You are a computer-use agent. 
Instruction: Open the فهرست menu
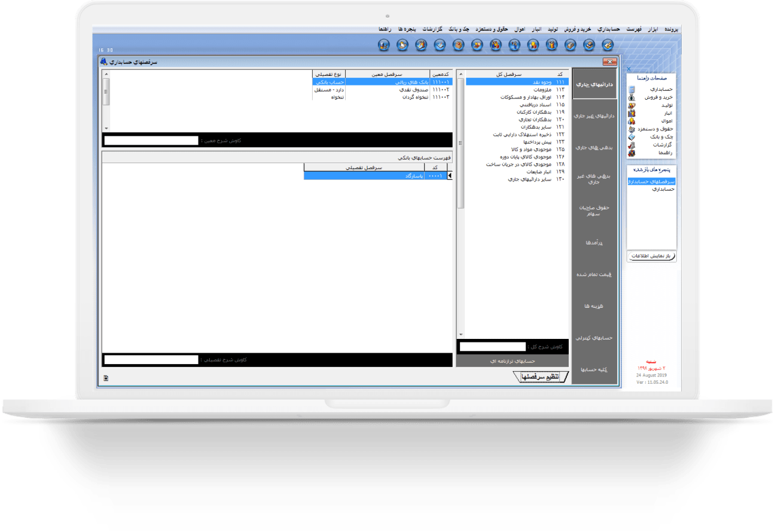click(634, 29)
